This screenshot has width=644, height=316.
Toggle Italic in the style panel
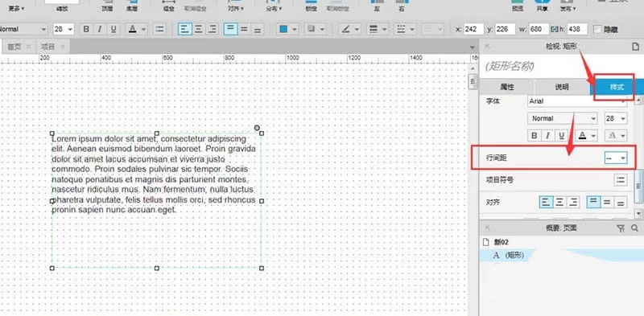coord(547,135)
